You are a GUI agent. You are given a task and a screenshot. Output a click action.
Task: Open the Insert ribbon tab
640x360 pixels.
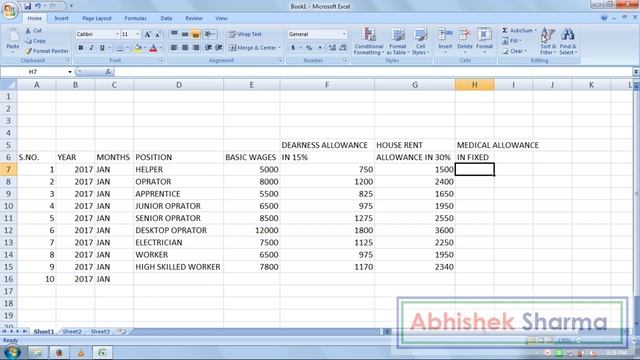point(61,18)
